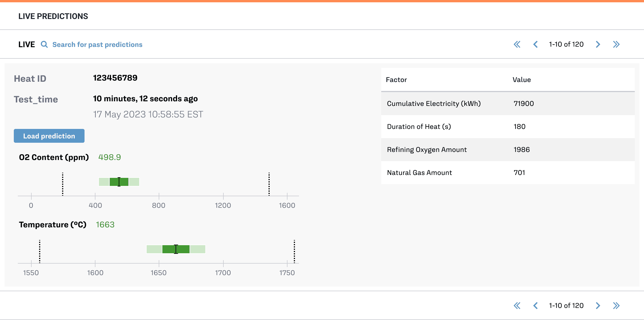Viewport: 644px width, 320px height.
Task: Go to next page in bottom pagination
Action: [598, 306]
